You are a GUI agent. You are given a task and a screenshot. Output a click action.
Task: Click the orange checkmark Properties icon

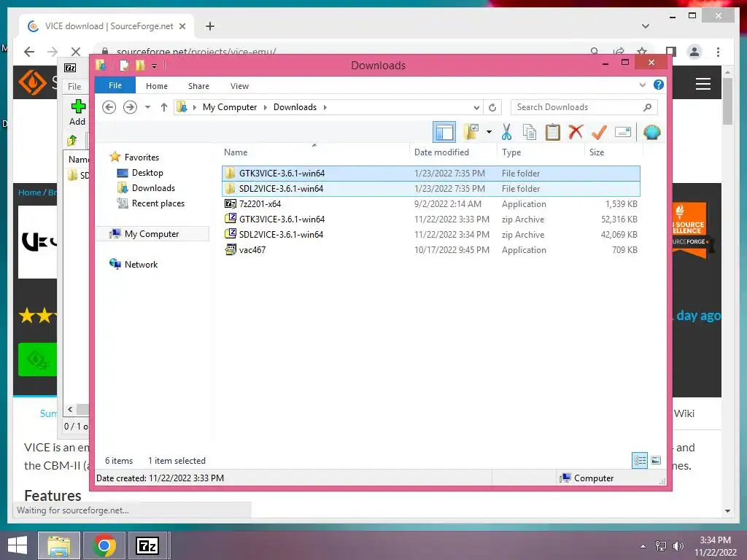point(599,133)
